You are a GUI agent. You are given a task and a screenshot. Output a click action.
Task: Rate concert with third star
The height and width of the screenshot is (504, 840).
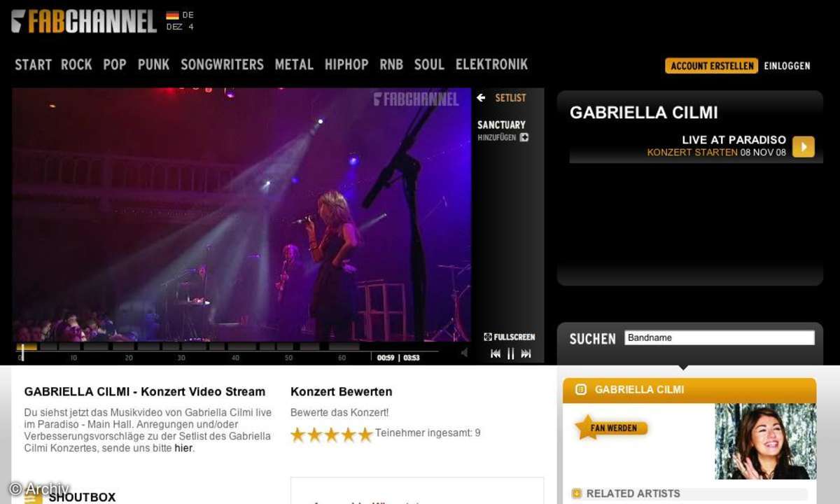(x=332, y=435)
